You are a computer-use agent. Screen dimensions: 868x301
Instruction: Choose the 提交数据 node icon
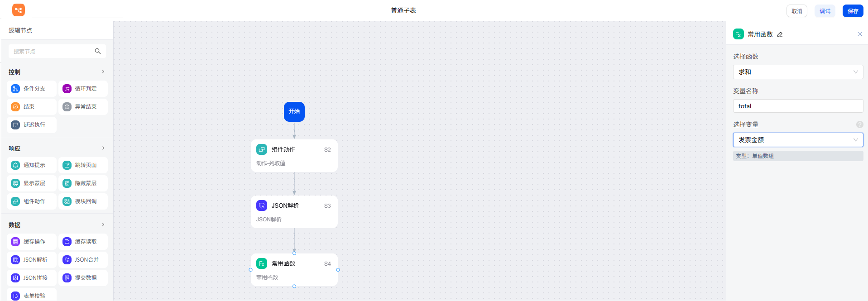[x=67, y=278]
